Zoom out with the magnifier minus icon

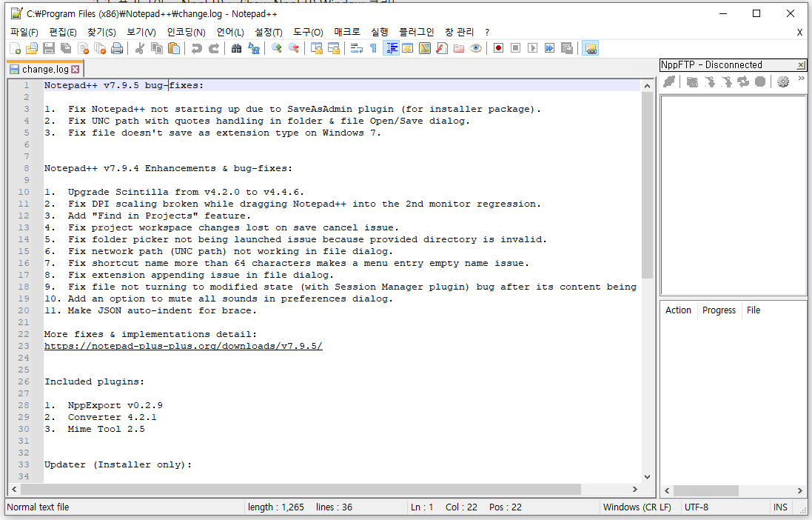click(294, 49)
